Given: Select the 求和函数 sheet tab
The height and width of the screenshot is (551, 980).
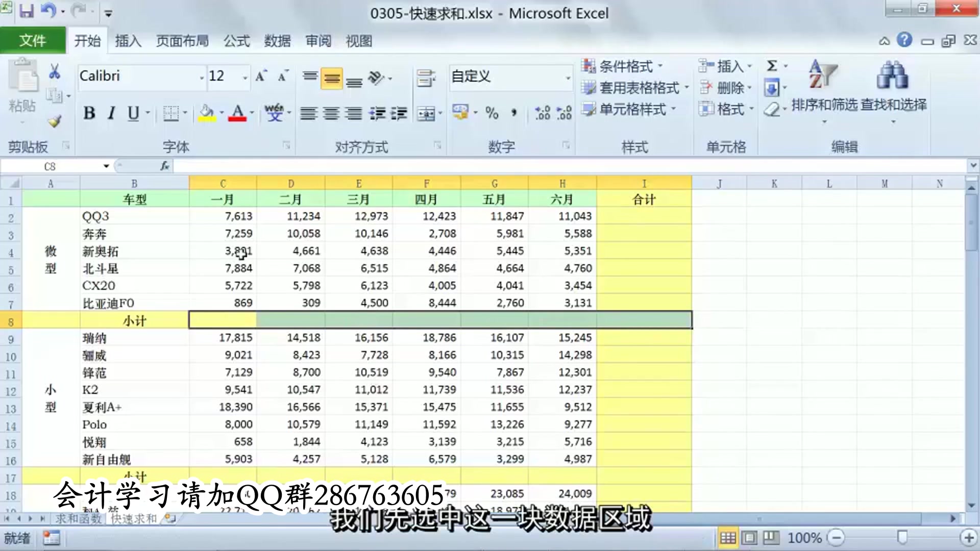Looking at the screenshot, I should [78, 519].
